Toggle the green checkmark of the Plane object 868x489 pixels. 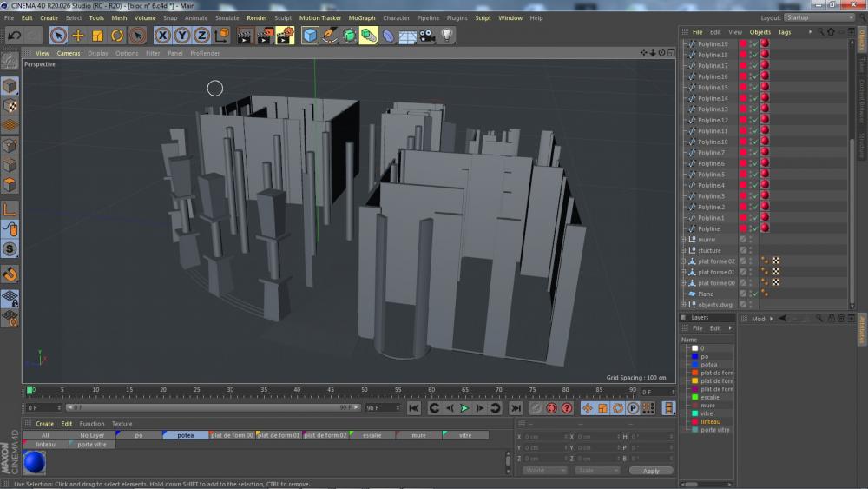pyautogui.click(x=755, y=294)
